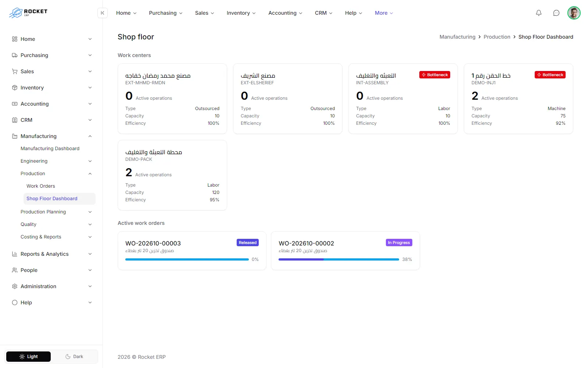Image resolution: width=588 pixels, height=368 pixels.
Task: Click Bottleneck badge on INT-ASSEMBLY card
Action: click(x=435, y=75)
